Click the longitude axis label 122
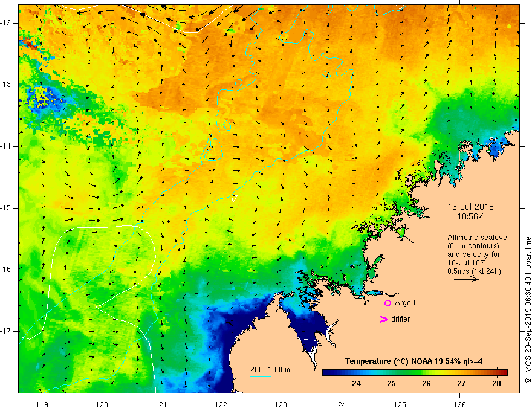The height and width of the screenshot is (411, 532). pos(221,404)
